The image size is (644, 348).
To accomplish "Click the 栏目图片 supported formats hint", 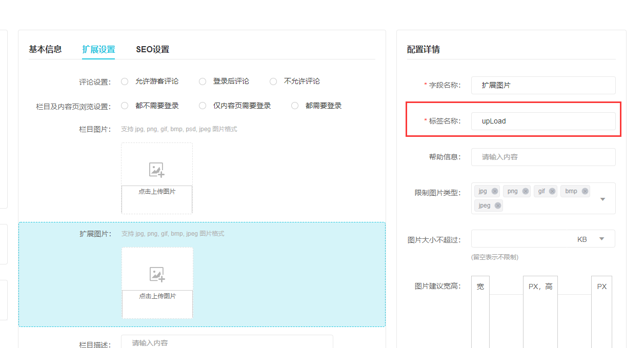I will pyautogui.click(x=179, y=129).
